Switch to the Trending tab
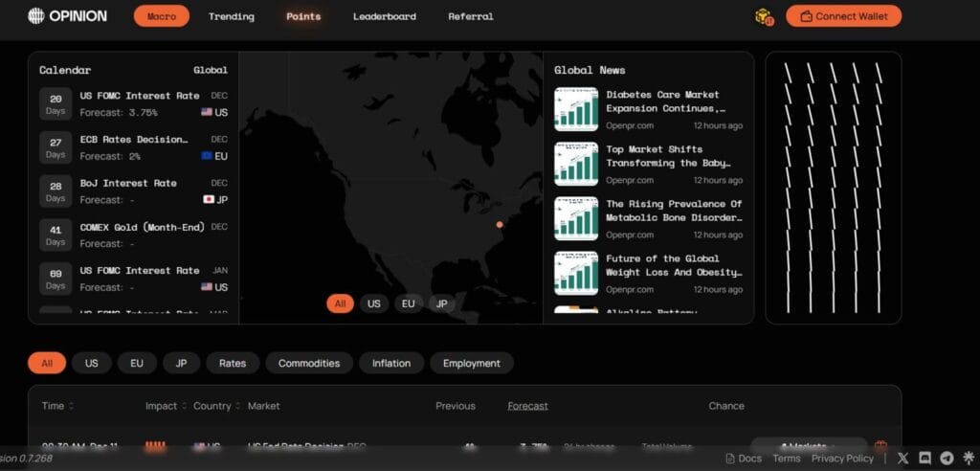 (x=231, y=16)
